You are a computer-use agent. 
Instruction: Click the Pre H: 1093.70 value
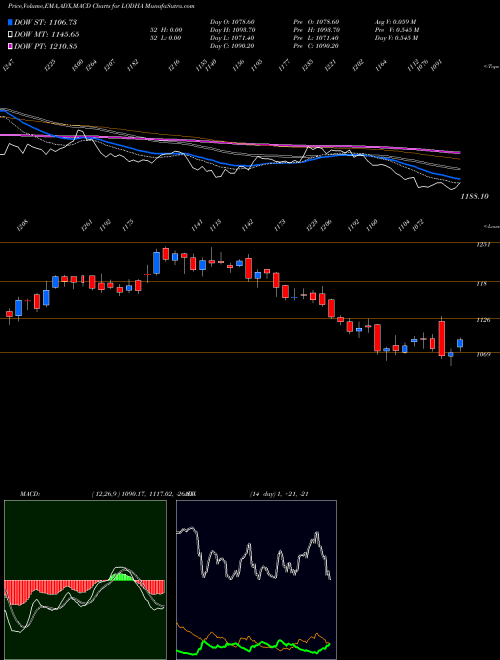316,30
